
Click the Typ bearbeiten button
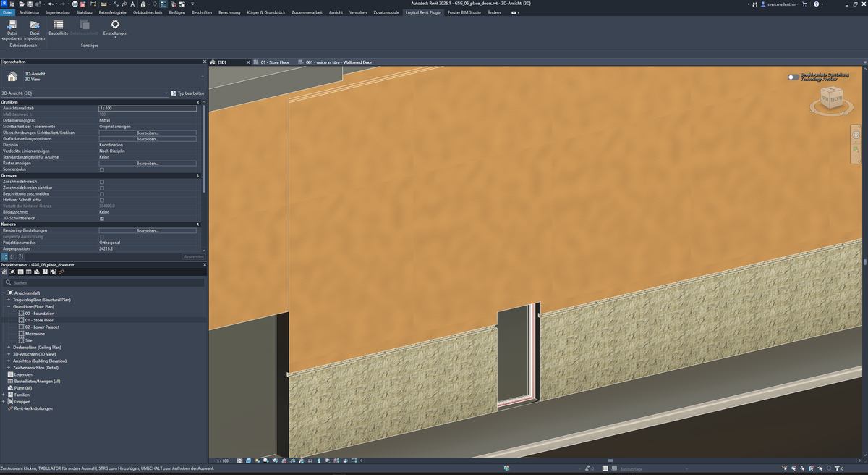[189, 93]
